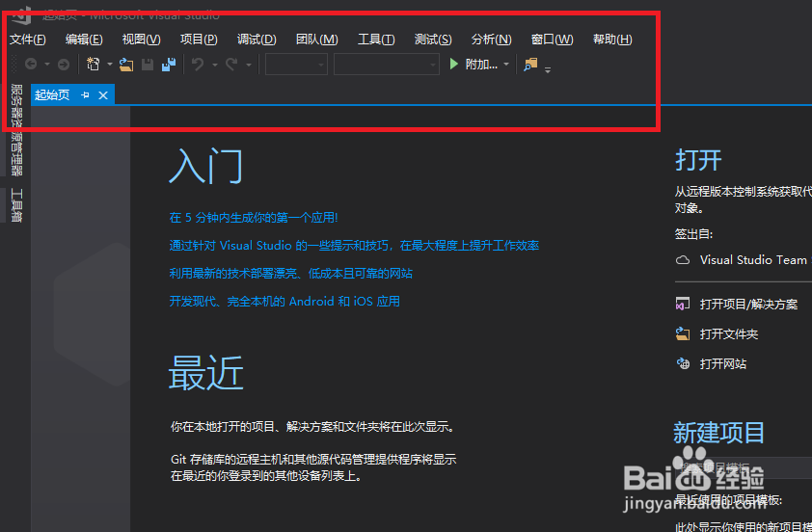Open the 帮助(H) menu
The width and height of the screenshot is (812, 532).
coord(612,40)
